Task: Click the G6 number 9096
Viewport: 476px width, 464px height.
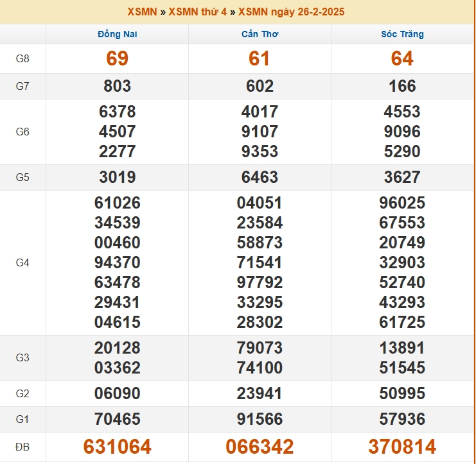Action: pyautogui.click(x=402, y=132)
